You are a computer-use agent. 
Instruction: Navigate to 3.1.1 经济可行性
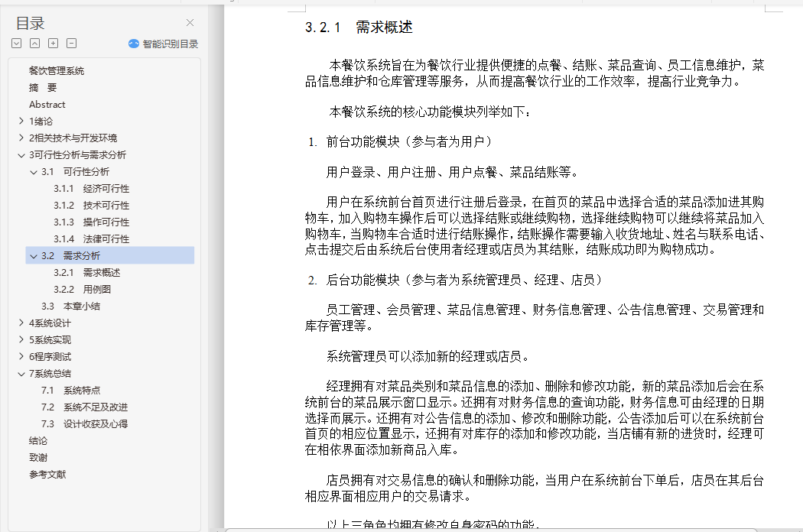(92, 189)
